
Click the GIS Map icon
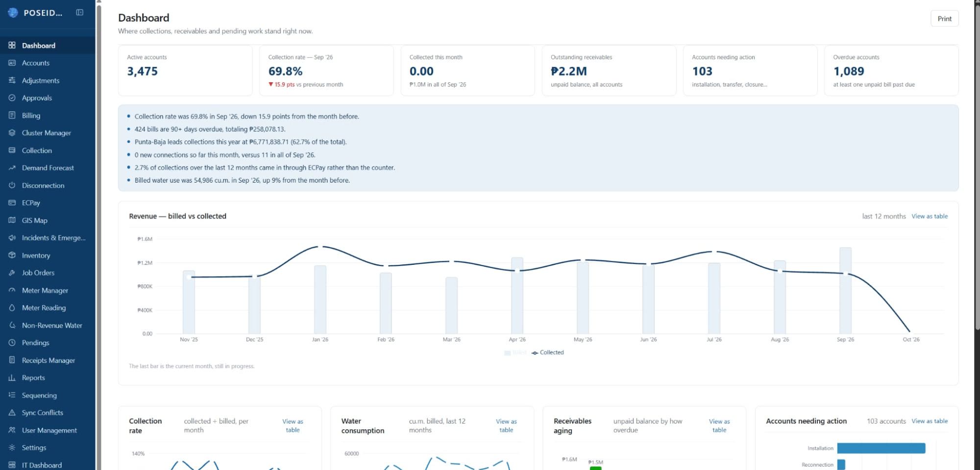(x=12, y=220)
